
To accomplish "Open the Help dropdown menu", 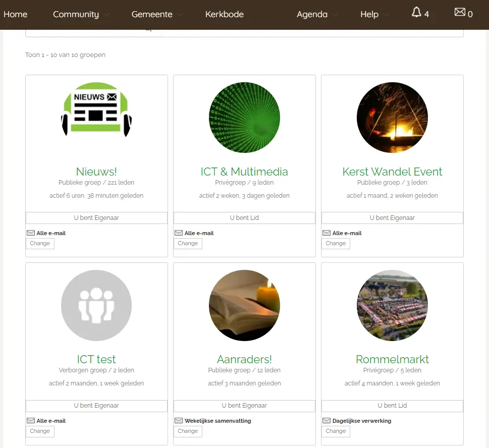I will tap(374, 14).
